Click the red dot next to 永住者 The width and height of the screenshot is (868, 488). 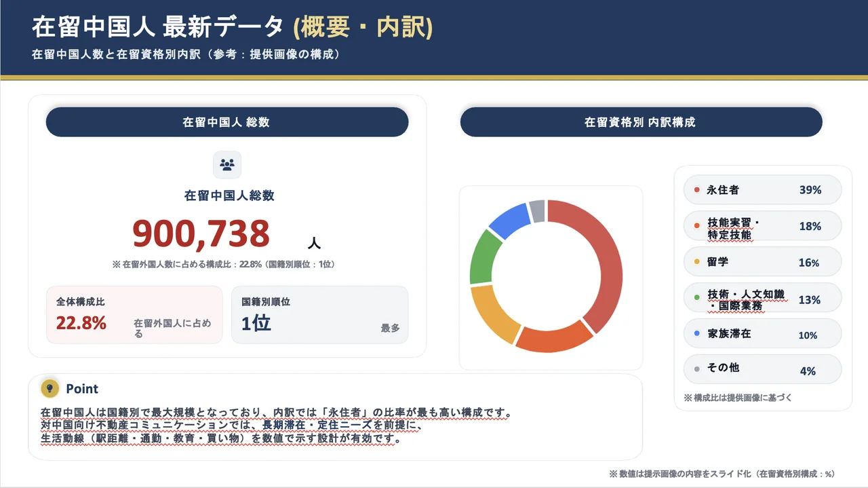point(696,190)
